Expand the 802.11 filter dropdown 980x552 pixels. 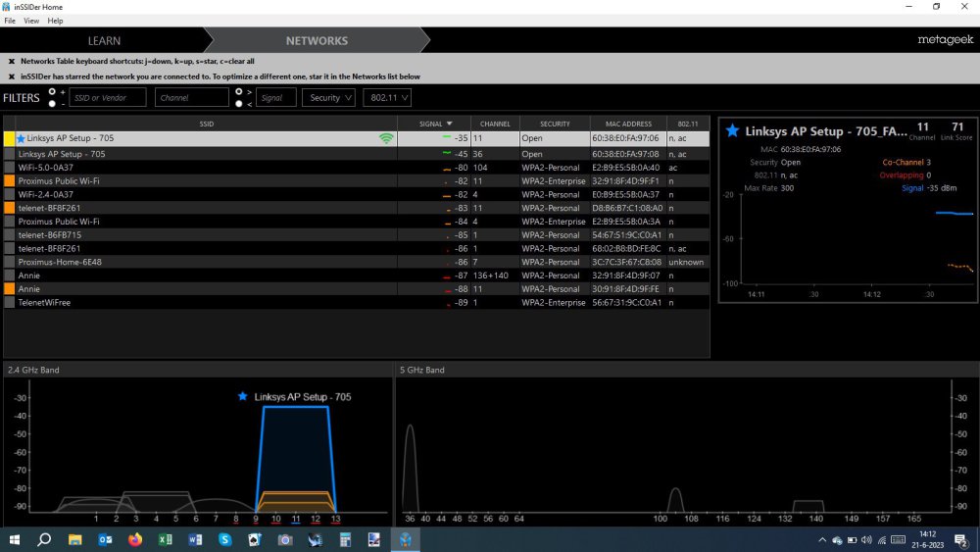click(386, 98)
